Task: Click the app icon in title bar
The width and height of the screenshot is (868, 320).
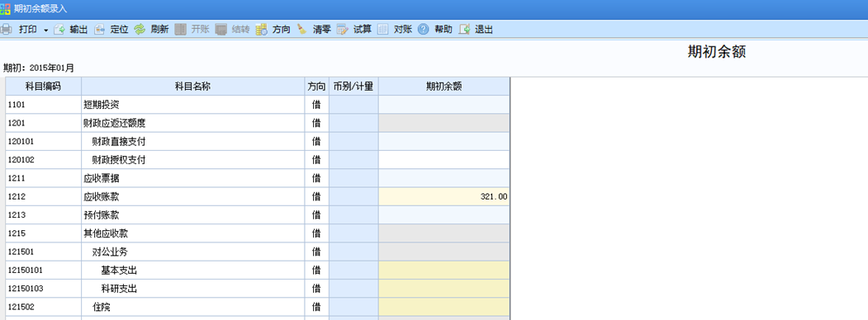Action: tap(5, 9)
